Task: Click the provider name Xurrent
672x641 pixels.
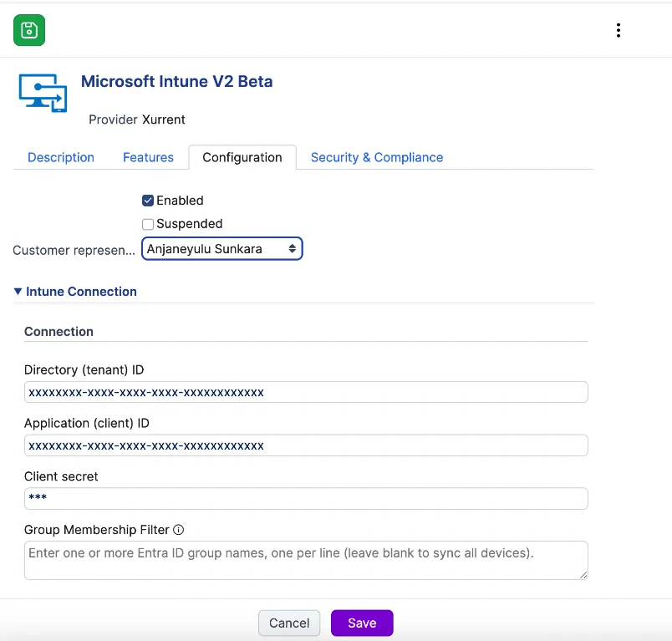Action: (x=164, y=120)
